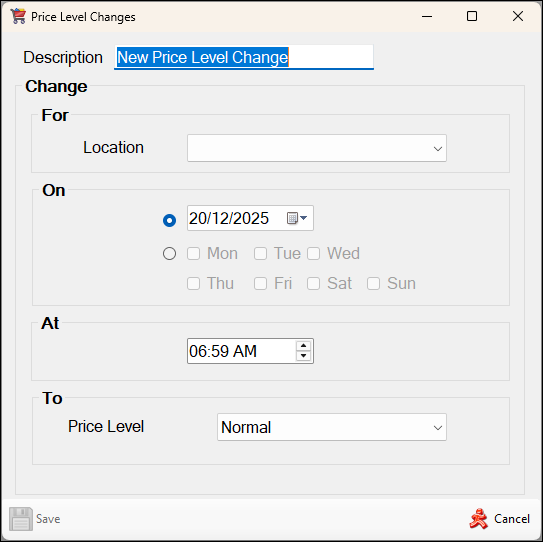Select the specific date radio button
This screenshot has height=542, width=543.
[x=169, y=220]
